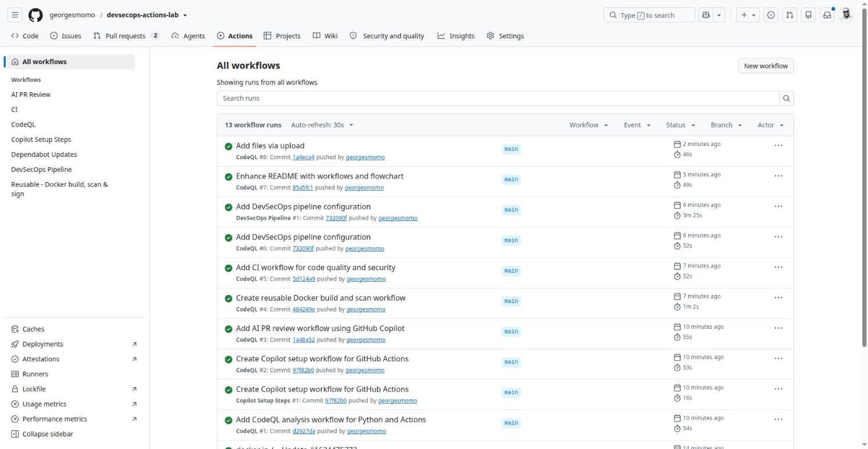Image resolution: width=868 pixels, height=449 pixels.
Task: Open issues icon in top header
Action: point(771,15)
